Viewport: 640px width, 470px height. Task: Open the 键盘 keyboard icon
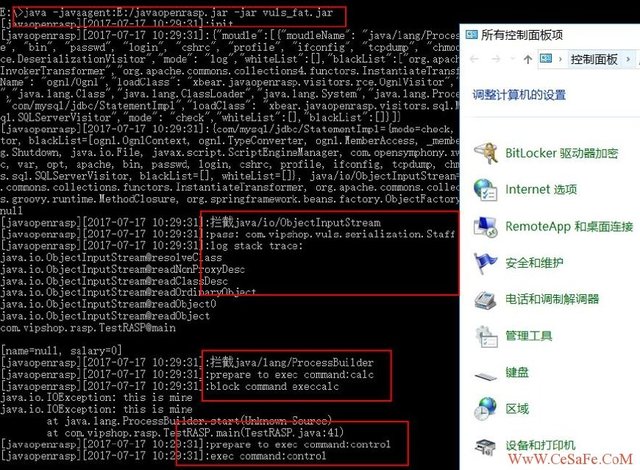(x=485, y=374)
